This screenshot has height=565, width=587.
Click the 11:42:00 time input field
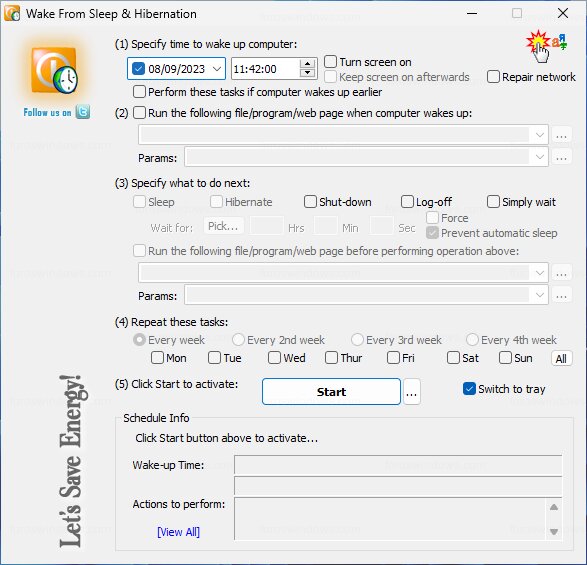pos(265,69)
